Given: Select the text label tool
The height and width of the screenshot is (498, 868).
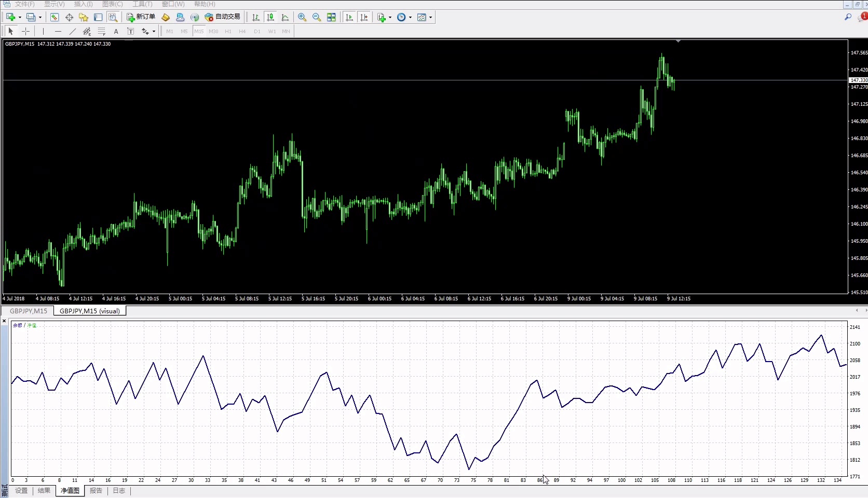Looking at the screenshot, I should coord(130,31).
